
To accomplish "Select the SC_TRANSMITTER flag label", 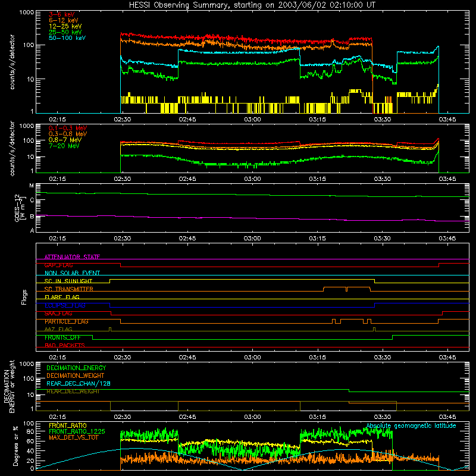I will click(x=68, y=289).
